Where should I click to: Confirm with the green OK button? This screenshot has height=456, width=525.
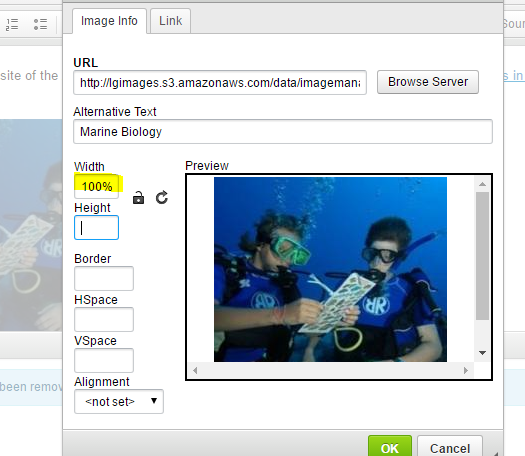coord(390,447)
